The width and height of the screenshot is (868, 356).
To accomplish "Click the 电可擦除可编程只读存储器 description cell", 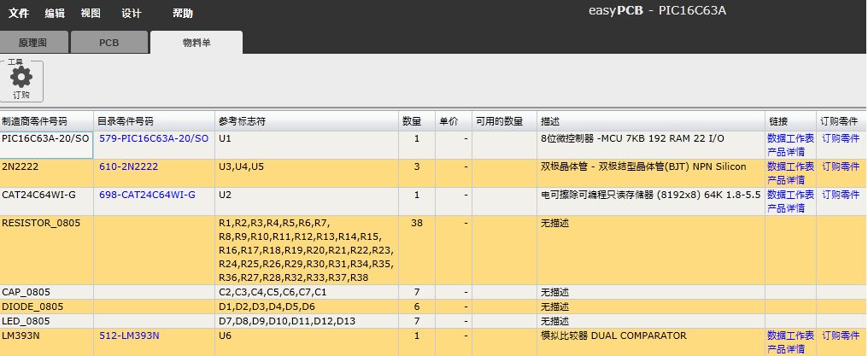I will pos(651,201).
